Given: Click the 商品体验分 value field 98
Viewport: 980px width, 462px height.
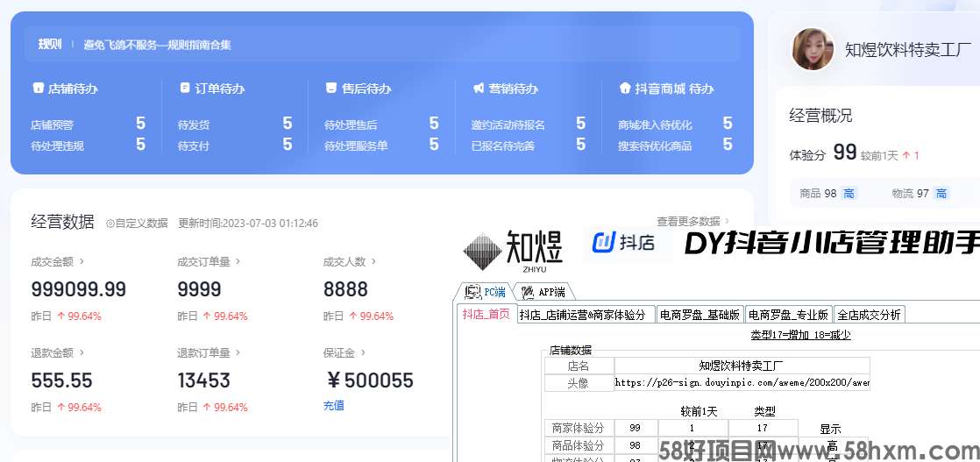Looking at the screenshot, I should click(x=636, y=445).
